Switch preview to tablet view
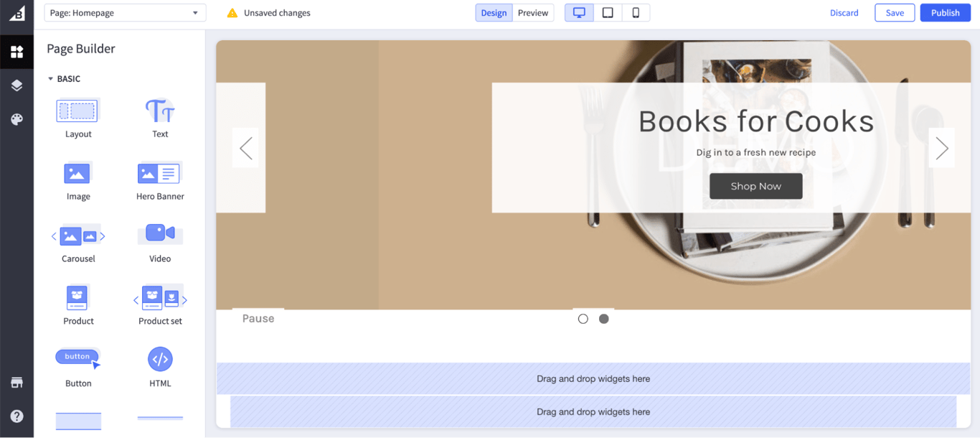 tap(607, 12)
